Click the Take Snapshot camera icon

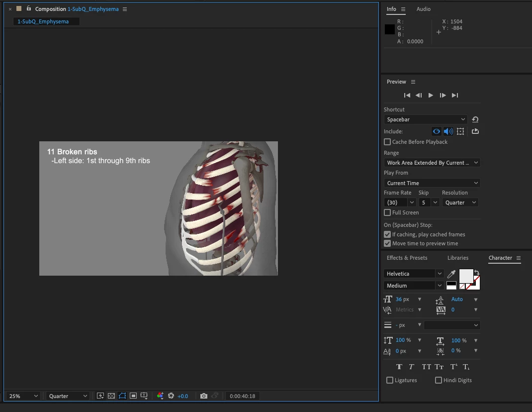204,396
